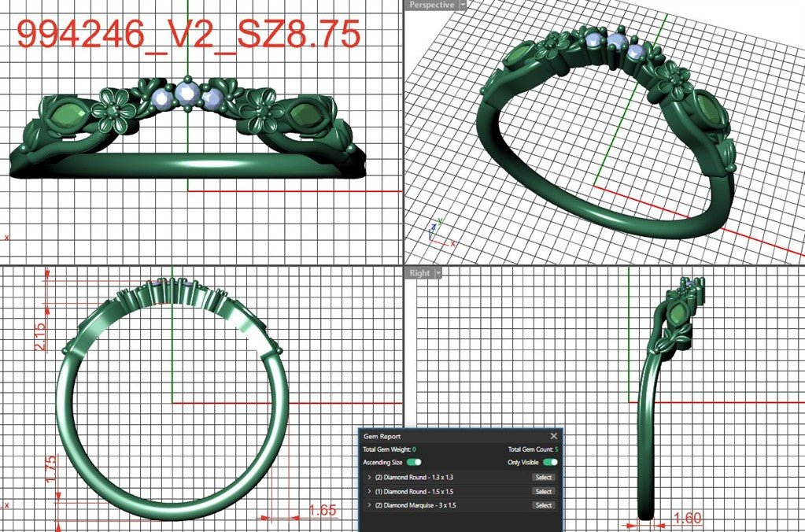Pick the center round diamond in top view

point(187,94)
